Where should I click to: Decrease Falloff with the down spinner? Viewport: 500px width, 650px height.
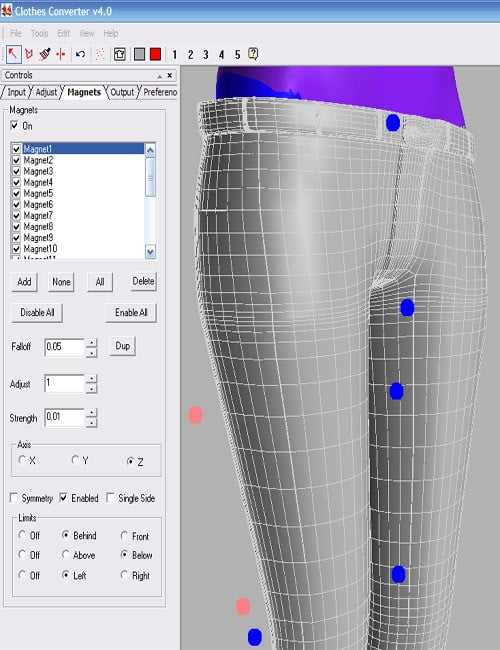[x=91, y=352]
